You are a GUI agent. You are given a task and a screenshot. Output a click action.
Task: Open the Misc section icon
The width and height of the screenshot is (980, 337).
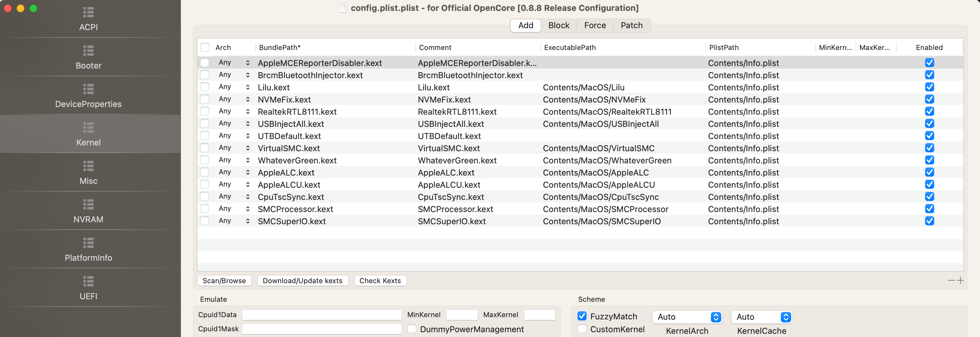[x=88, y=166]
